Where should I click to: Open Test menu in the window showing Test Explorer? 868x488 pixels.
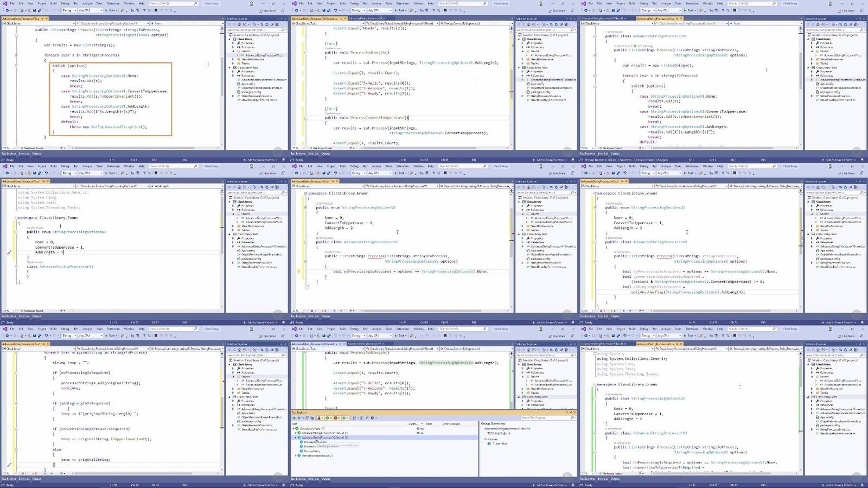[365, 329]
